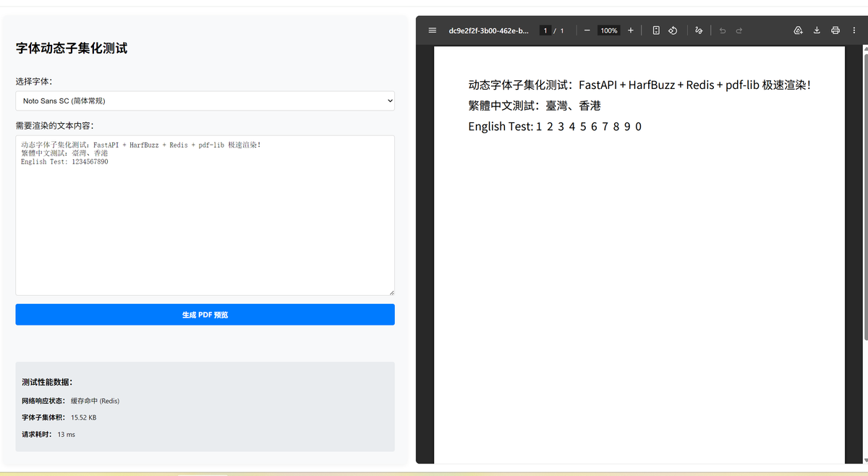868x476 pixels.
Task: Print the PDF document
Action: [835, 30]
